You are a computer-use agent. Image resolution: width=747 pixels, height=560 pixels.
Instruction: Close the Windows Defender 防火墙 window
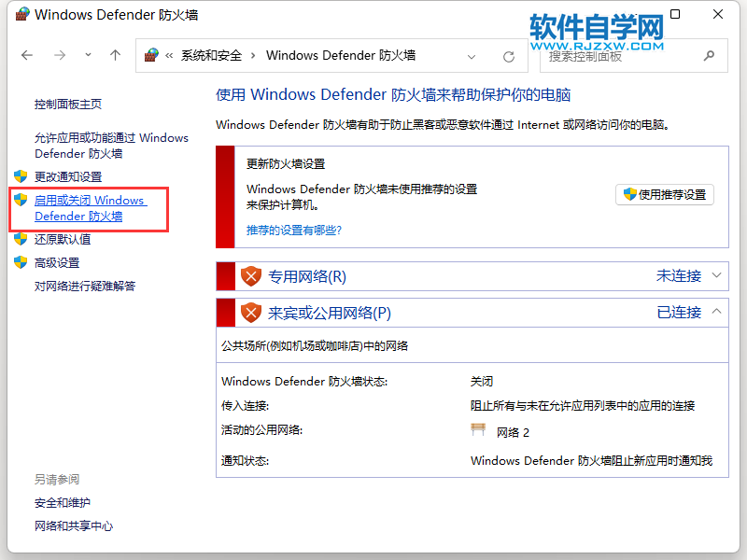(718, 14)
